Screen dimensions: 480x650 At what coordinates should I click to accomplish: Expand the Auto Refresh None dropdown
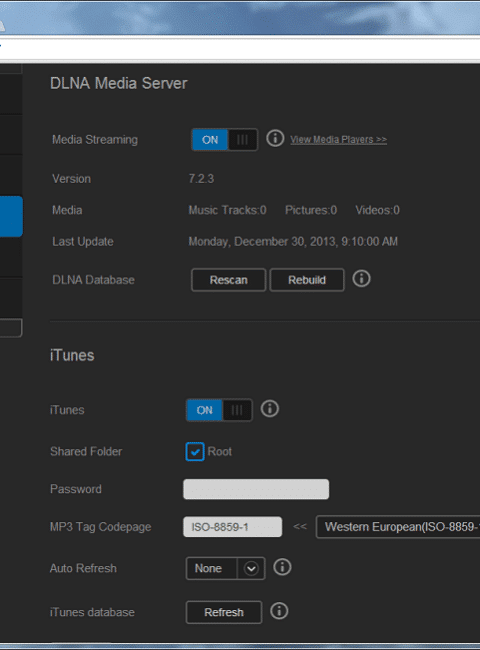(225, 568)
